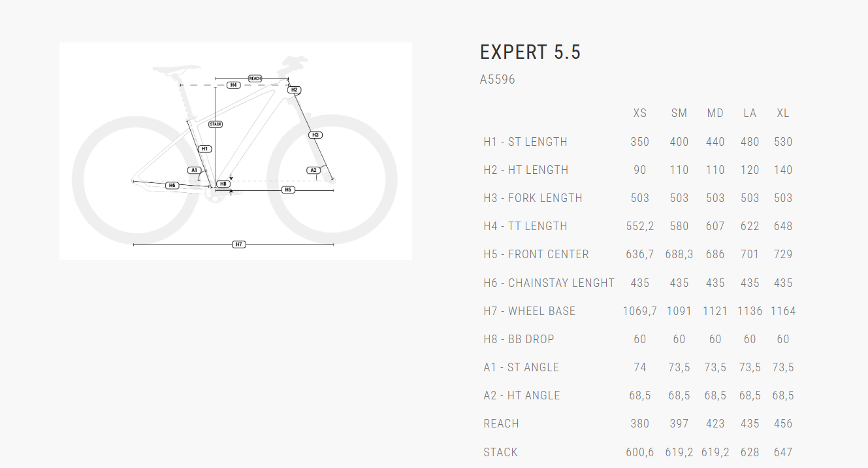This screenshot has height=468, width=868.
Task: Select the XL size column header
Action: (783, 113)
